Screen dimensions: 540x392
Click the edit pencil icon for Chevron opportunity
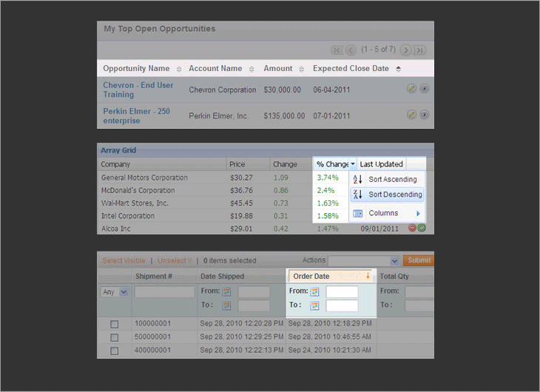click(x=412, y=89)
